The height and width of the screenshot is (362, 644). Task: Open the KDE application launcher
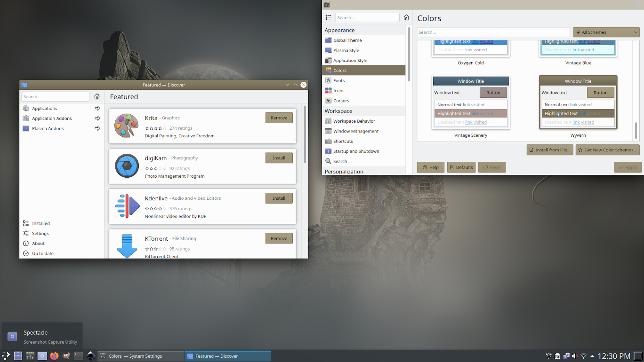pos(6,356)
